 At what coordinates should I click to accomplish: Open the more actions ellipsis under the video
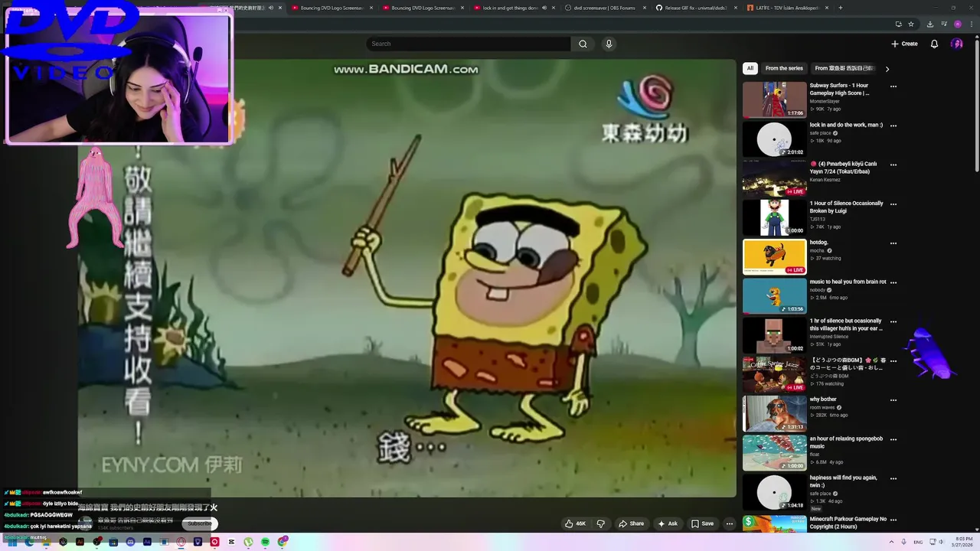click(729, 523)
